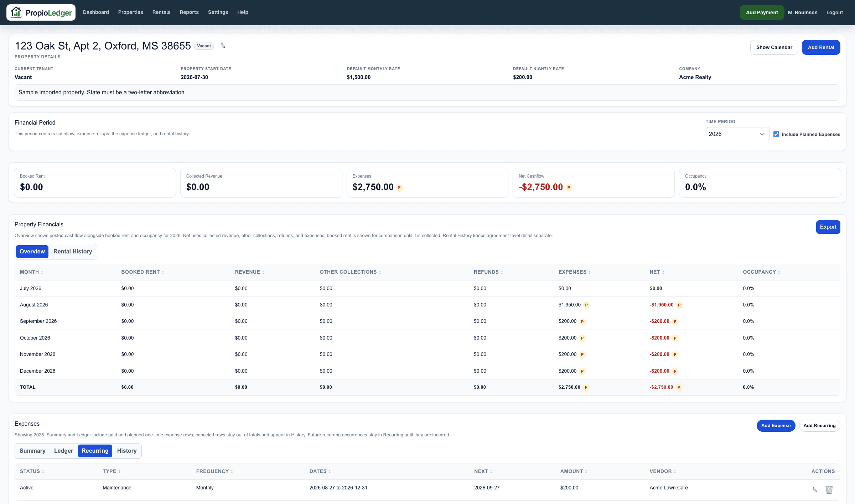Sort financials by Expenses column header
This screenshot has width=855, height=504.
pyautogui.click(x=574, y=272)
